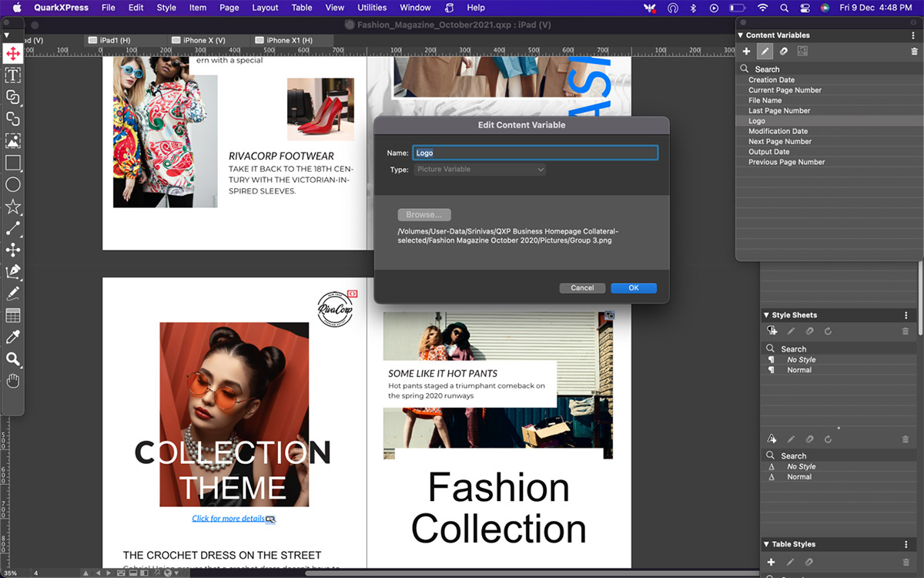Collapse the Table Styles panel
Screen dimensions: 924x578
pyautogui.click(x=766, y=544)
